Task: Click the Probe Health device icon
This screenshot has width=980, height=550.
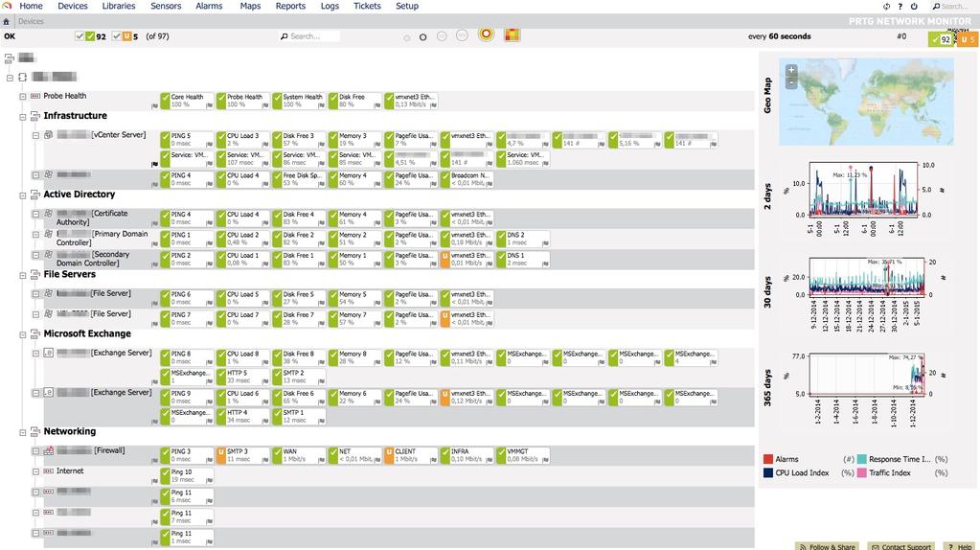Action: 35,96
